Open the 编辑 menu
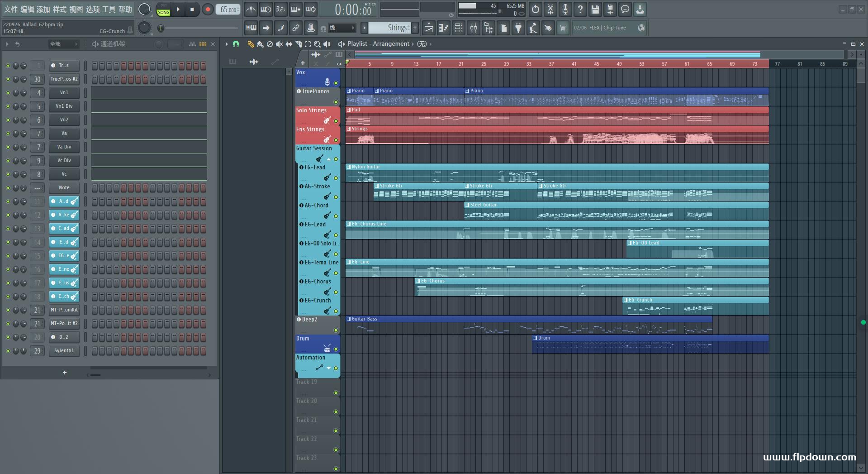Image resolution: width=868 pixels, height=474 pixels. click(27, 9)
